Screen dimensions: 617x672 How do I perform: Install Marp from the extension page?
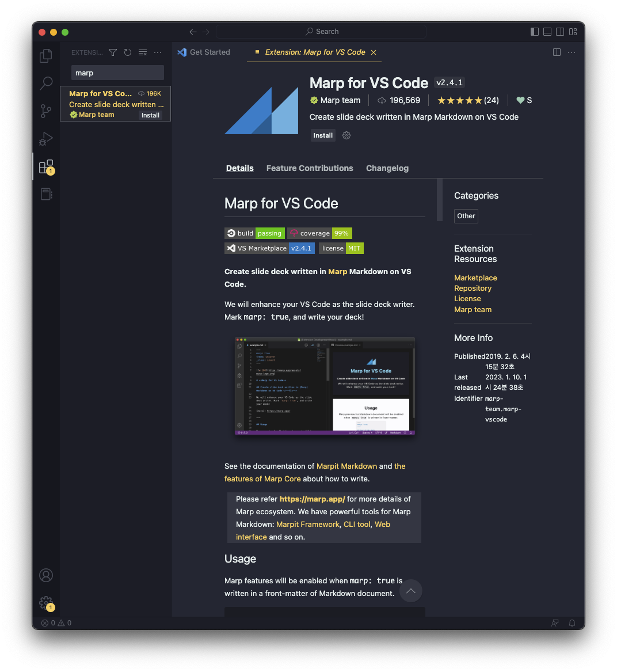(x=323, y=135)
